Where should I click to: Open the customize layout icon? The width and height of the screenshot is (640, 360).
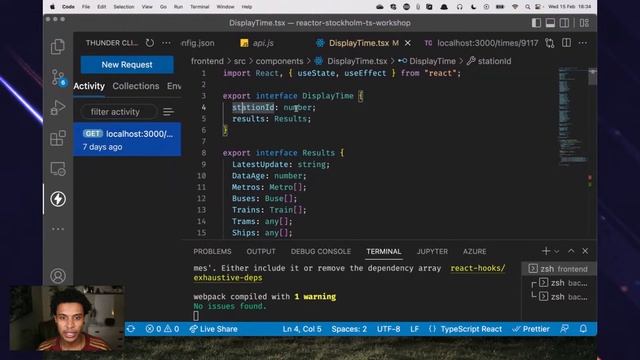coord(584,23)
